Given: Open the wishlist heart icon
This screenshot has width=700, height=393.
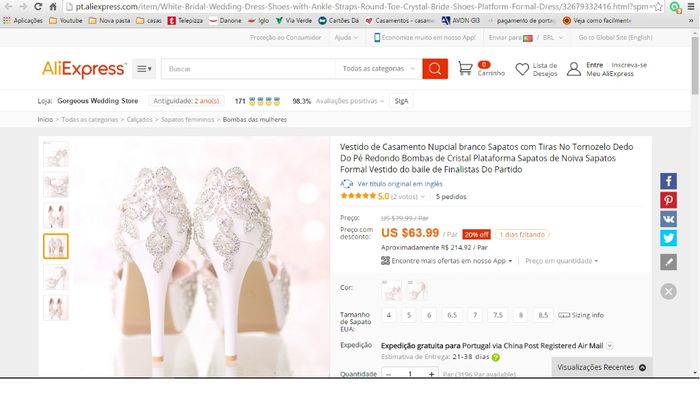Looking at the screenshot, I should click(x=522, y=69).
